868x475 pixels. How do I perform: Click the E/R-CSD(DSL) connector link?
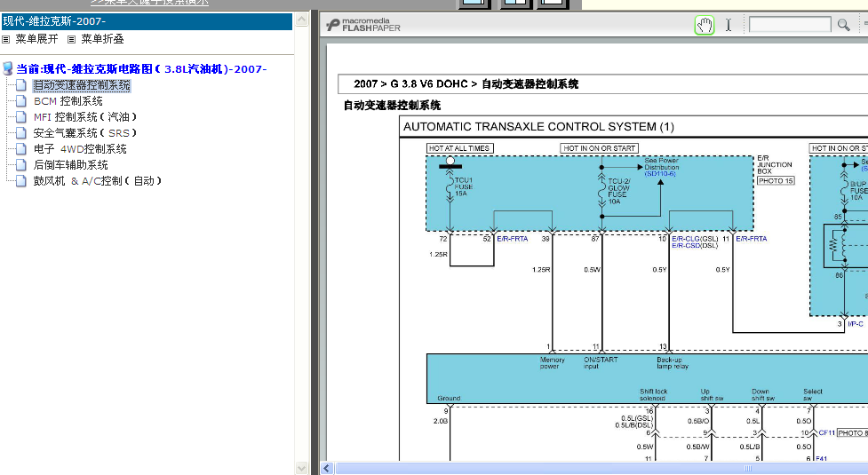(695, 246)
